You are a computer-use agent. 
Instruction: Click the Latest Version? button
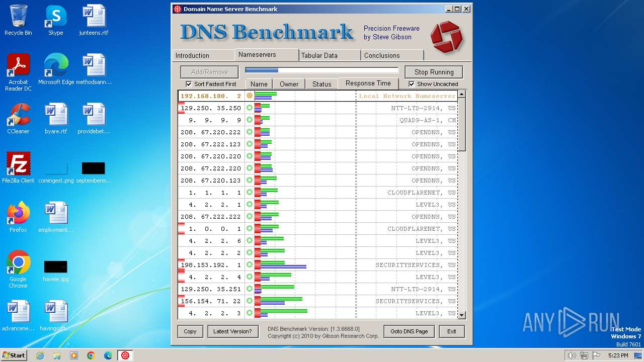point(232,331)
